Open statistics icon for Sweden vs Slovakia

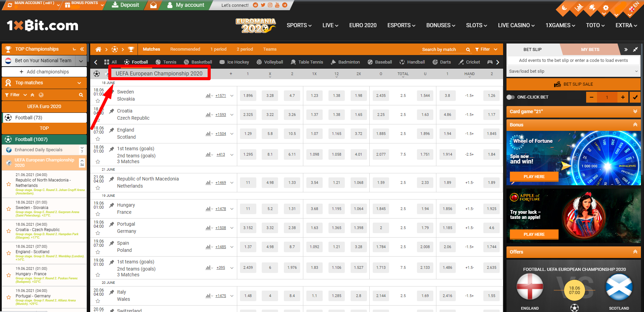(208, 96)
